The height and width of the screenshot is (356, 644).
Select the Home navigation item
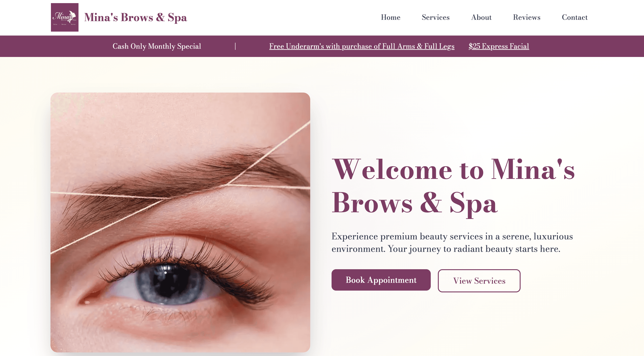coord(390,18)
